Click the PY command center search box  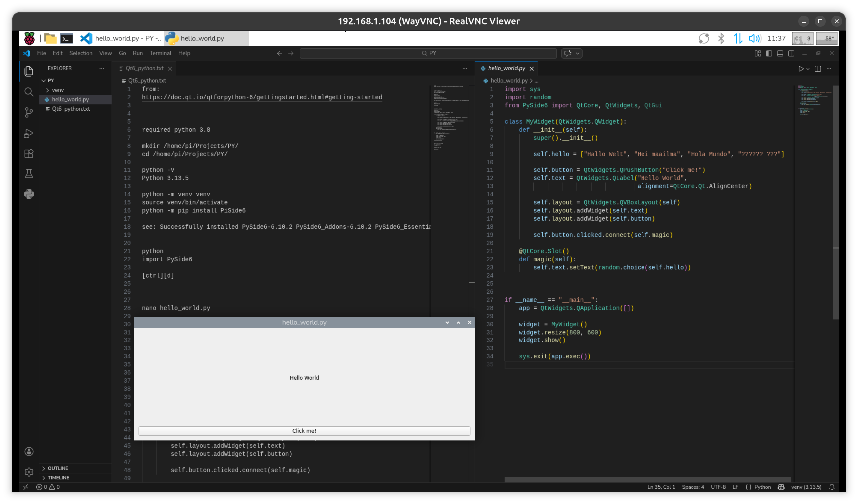pyautogui.click(x=428, y=53)
